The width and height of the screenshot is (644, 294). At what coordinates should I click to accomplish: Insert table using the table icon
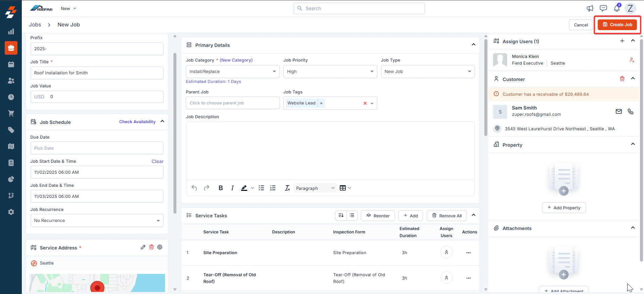pos(343,188)
